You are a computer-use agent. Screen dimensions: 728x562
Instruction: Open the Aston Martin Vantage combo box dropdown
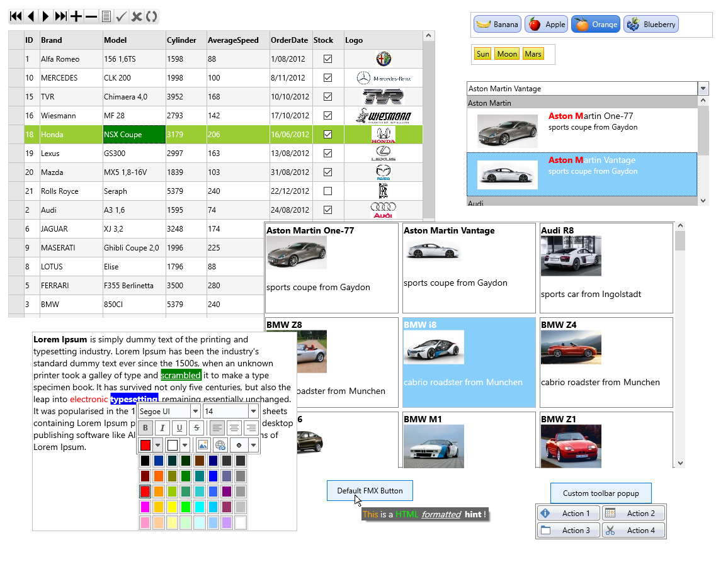point(702,88)
